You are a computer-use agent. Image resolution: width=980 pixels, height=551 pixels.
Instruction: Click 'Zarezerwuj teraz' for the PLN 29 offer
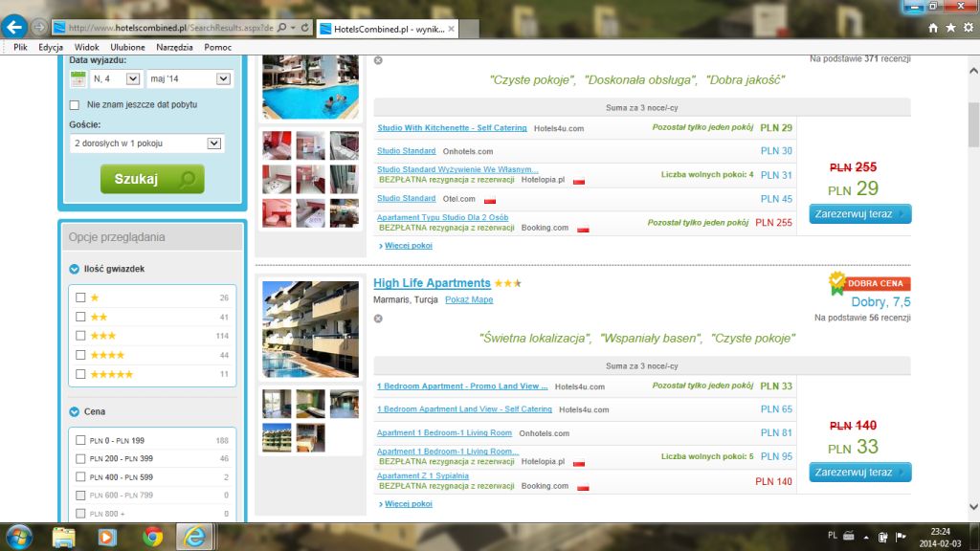(x=860, y=213)
